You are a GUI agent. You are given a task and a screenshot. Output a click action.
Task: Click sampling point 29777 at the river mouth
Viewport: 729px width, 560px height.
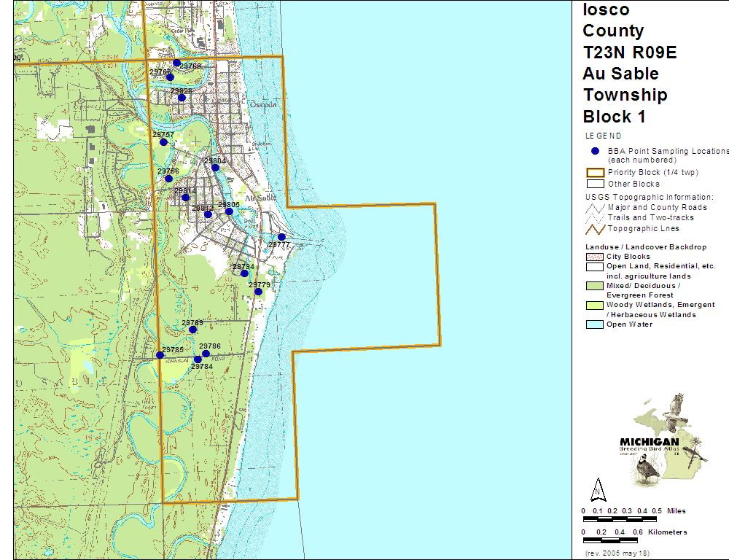(282, 237)
